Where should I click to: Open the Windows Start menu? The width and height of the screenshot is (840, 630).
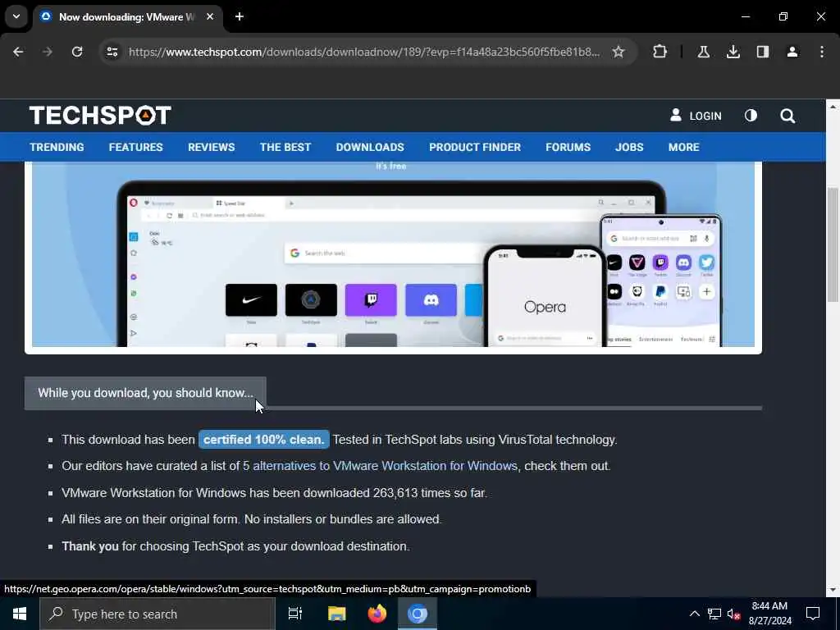20,614
